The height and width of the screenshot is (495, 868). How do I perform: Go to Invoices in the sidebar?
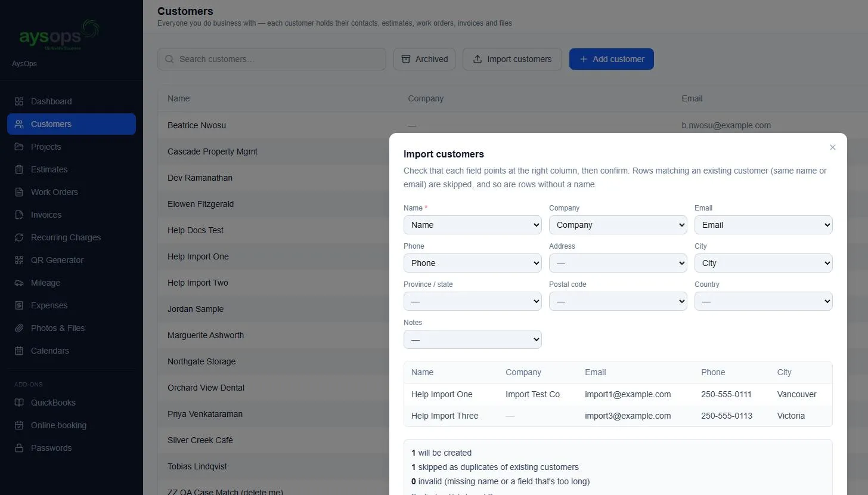(x=72, y=215)
